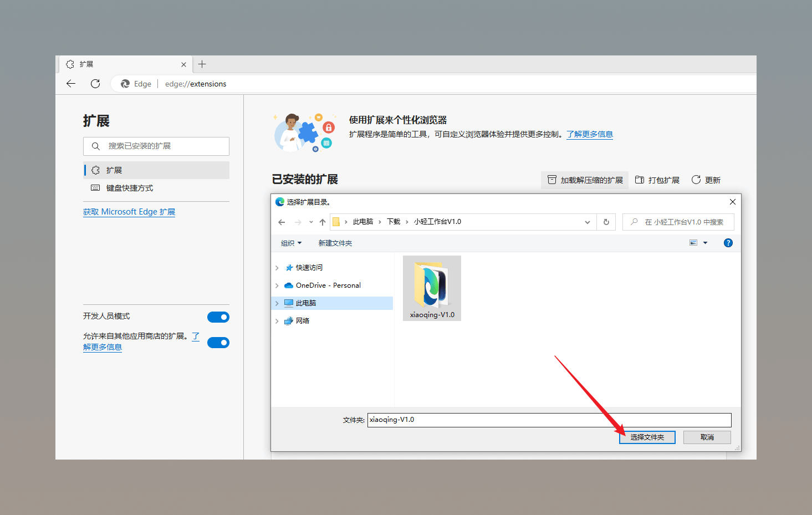Image resolution: width=812 pixels, height=515 pixels.
Task: Refresh the Edge extensions page
Action: point(95,84)
